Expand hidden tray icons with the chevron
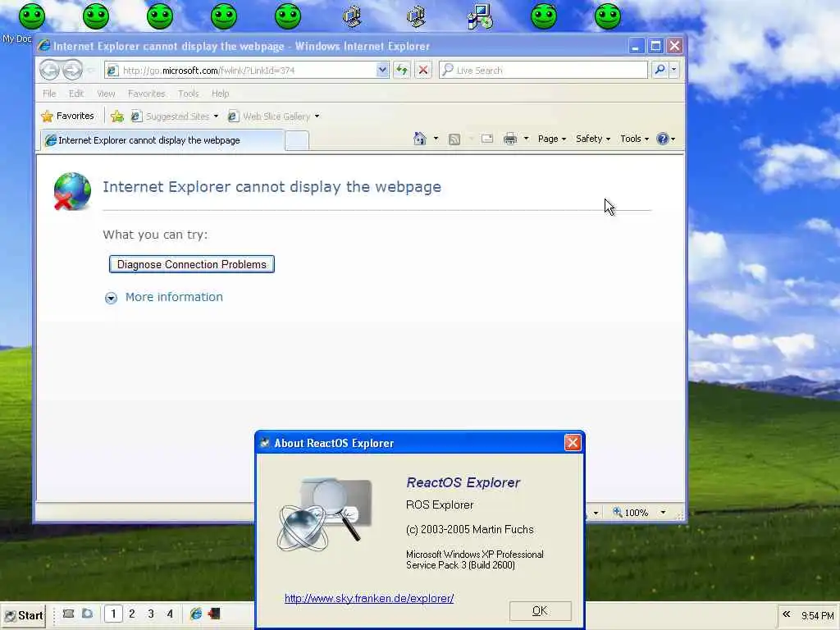 click(786, 614)
